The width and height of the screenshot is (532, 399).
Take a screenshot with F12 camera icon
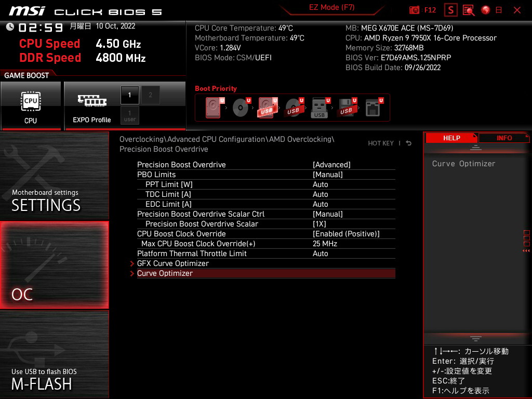tap(414, 10)
